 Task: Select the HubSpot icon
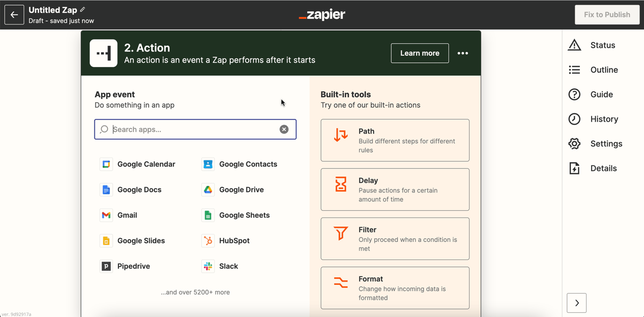(x=208, y=241)
